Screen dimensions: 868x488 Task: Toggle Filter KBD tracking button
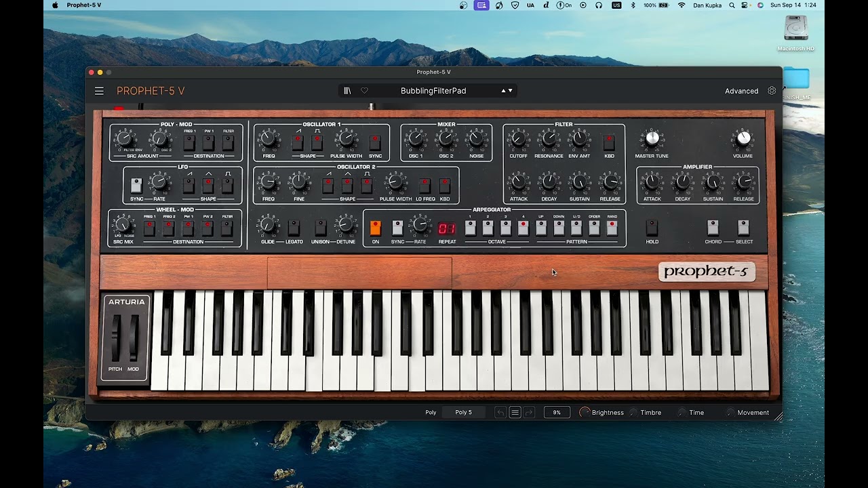(x=609, y=142)
